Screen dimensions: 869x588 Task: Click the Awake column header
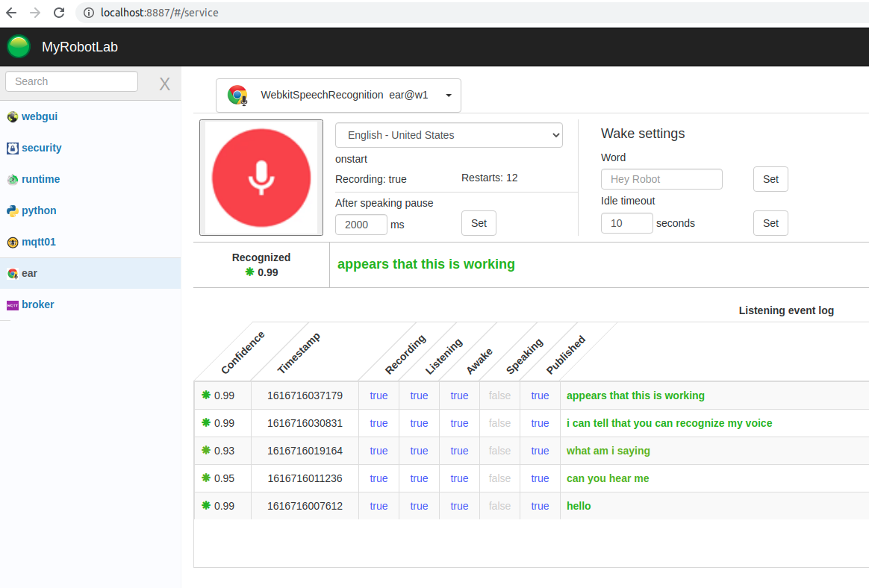(x=479, y=361)
